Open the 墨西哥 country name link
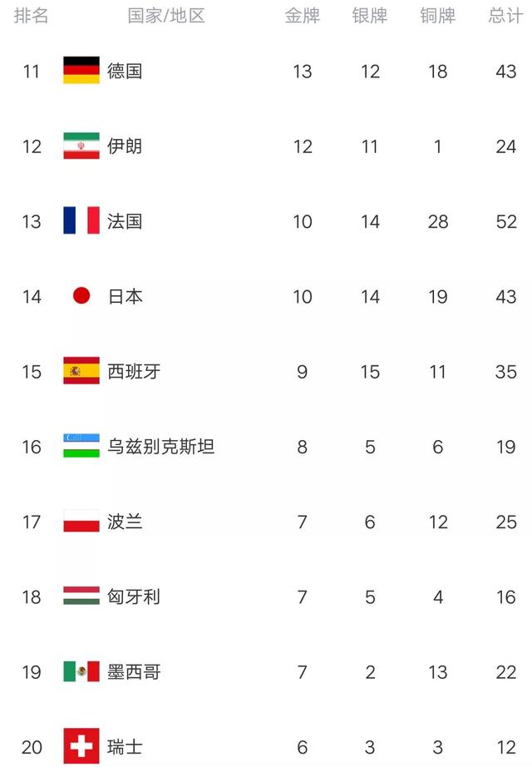The image size is (532, 767). coord(134,672)
